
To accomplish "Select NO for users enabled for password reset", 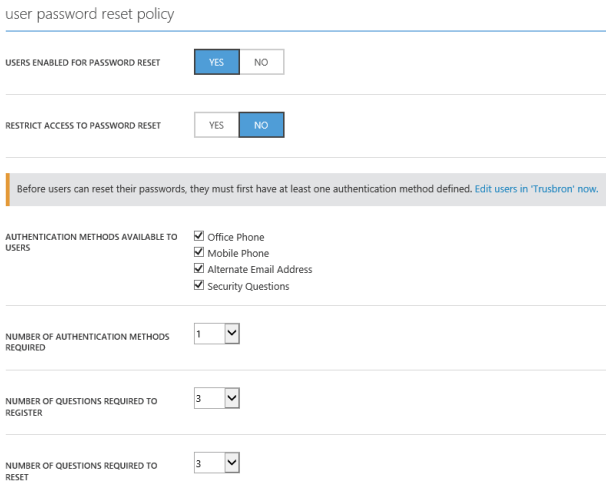I will 261,62.
